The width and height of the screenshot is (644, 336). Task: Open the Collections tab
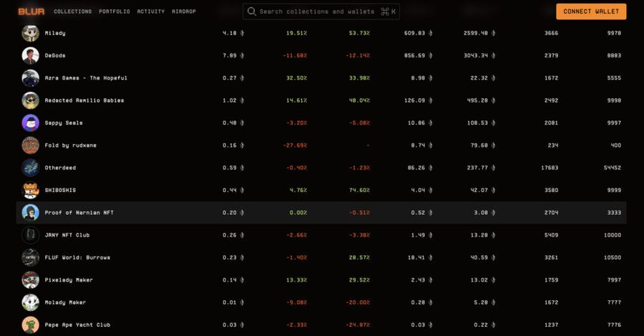(72, 11)
